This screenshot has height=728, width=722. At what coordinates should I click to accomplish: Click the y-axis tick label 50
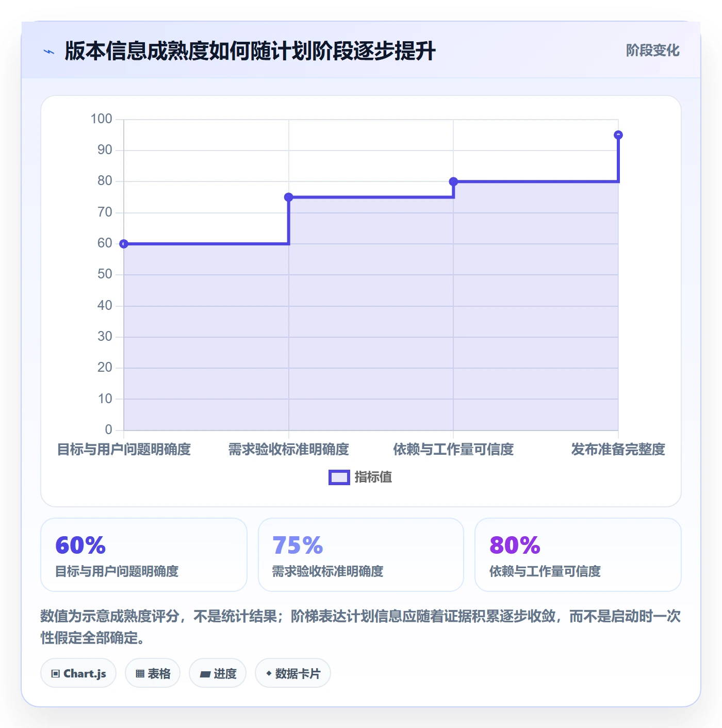105,274
